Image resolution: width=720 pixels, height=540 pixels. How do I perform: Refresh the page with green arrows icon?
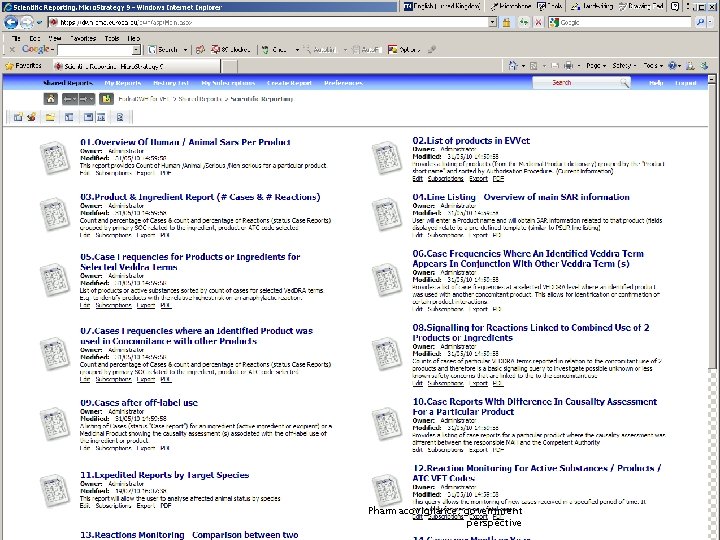pyautogui.click(x=523, y=22)
